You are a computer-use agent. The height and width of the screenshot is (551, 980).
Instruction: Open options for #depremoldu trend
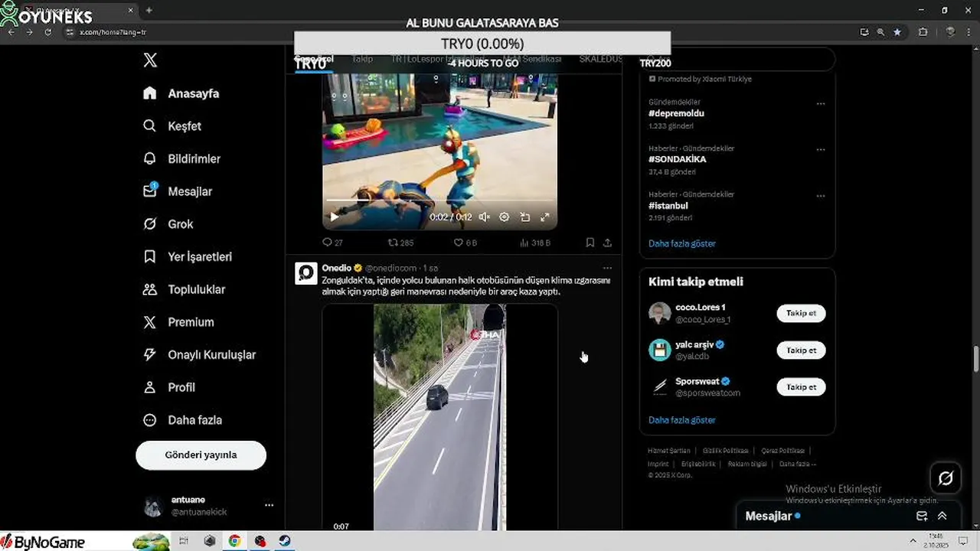pos(821,103)
